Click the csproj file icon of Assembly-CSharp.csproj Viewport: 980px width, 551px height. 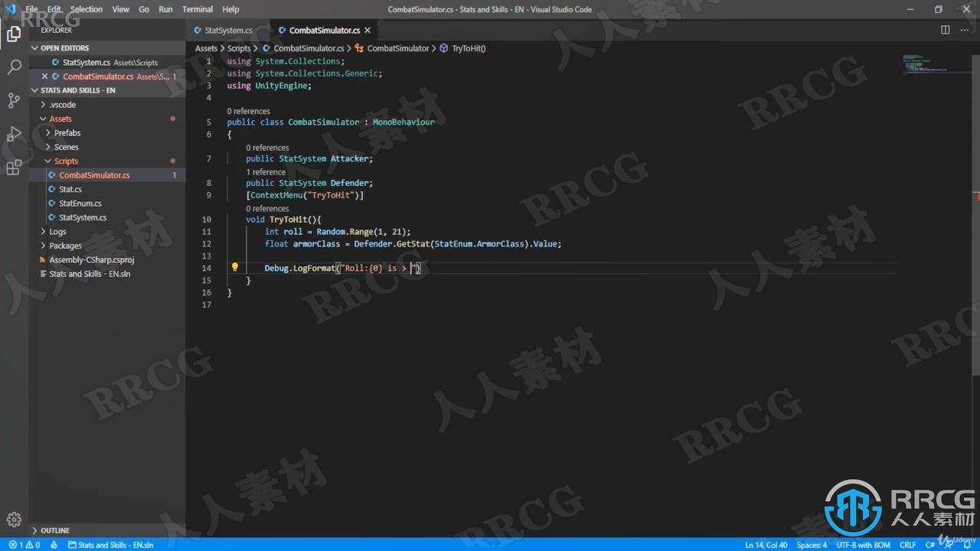pyautogui.click(x=43, y=259)
